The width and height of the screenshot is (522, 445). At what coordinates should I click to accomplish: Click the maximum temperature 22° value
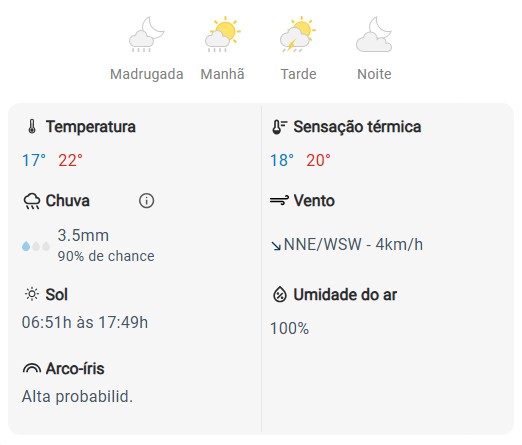(x=70, y=160)
